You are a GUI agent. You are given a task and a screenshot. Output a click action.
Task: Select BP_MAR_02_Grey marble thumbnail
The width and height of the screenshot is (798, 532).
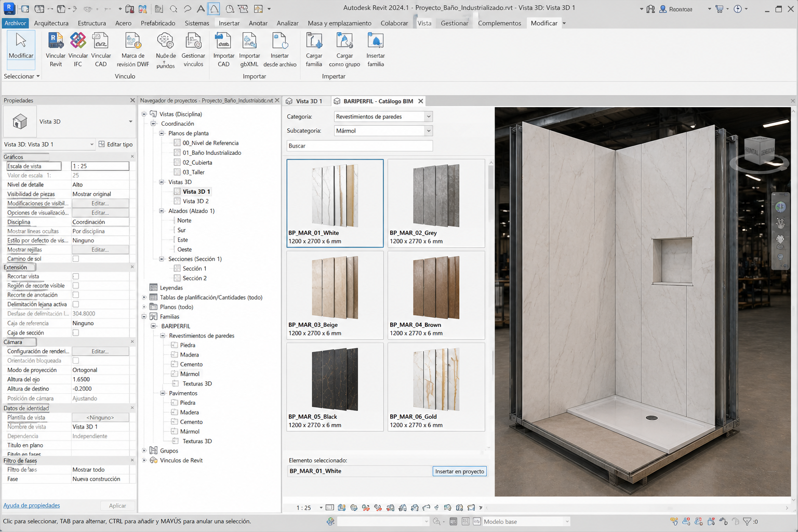tap(436, 203)
